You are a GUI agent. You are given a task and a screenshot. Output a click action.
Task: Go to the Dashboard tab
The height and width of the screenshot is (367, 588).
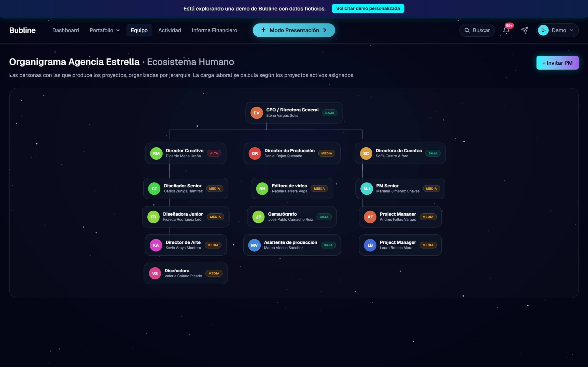point(65,30)
